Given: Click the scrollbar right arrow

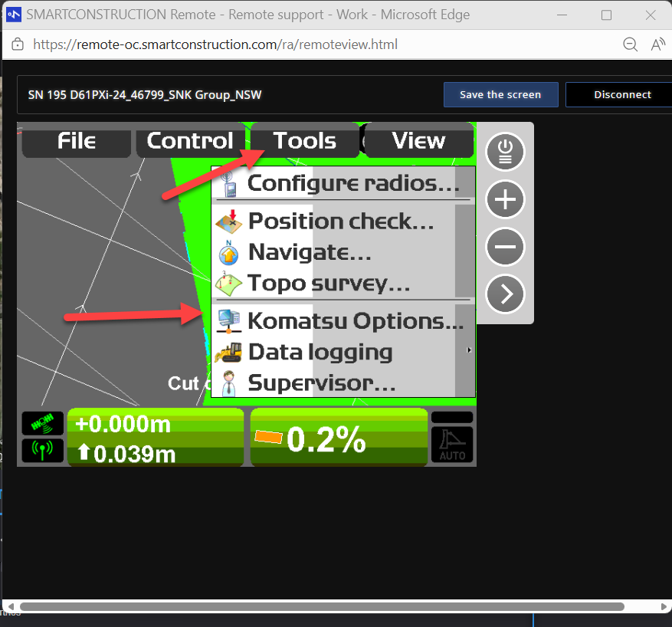Looking at the screenshot, I should click(x=664, y=606).
